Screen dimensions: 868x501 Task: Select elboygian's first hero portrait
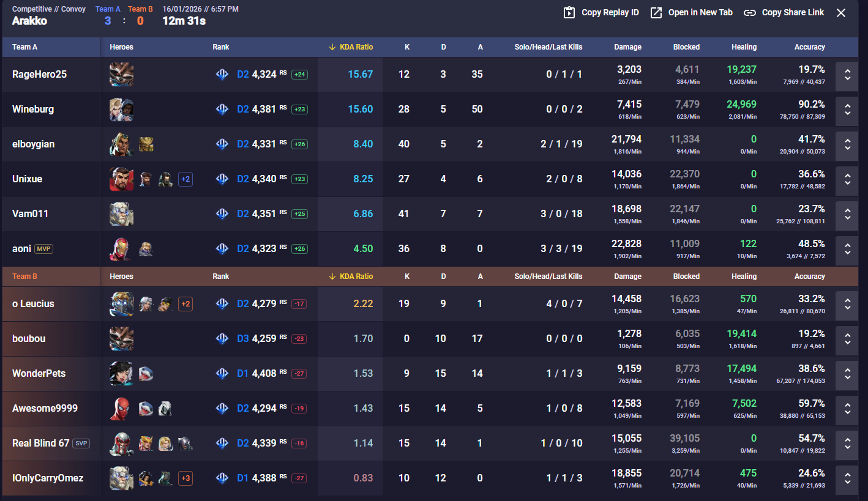tap(122, 144)
